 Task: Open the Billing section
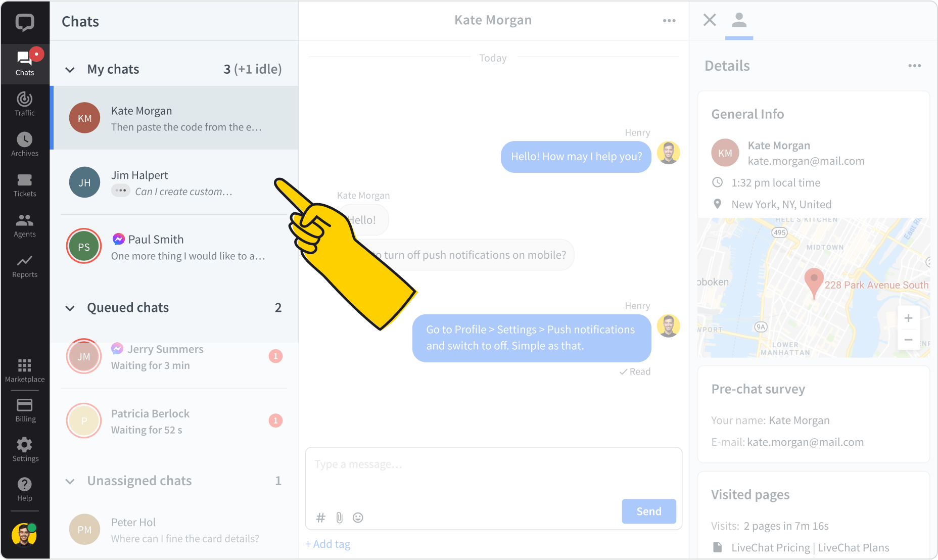point(24,408)
